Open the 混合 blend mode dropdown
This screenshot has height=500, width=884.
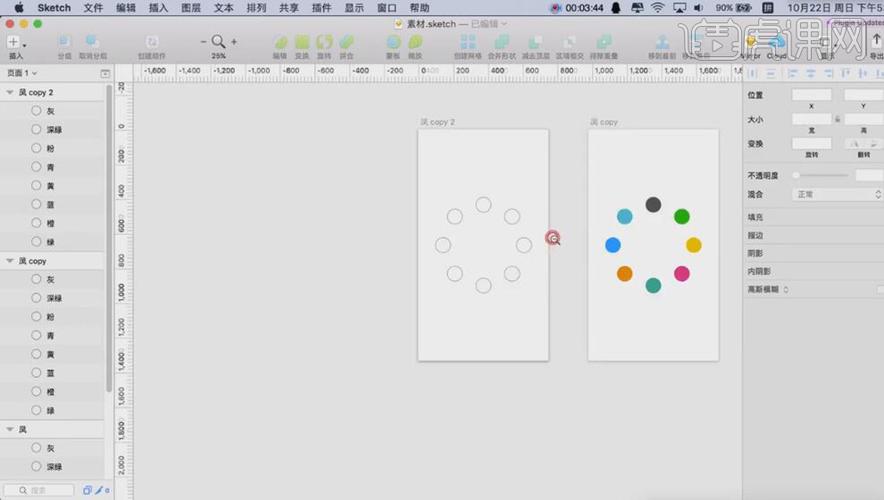click(837, 194)
